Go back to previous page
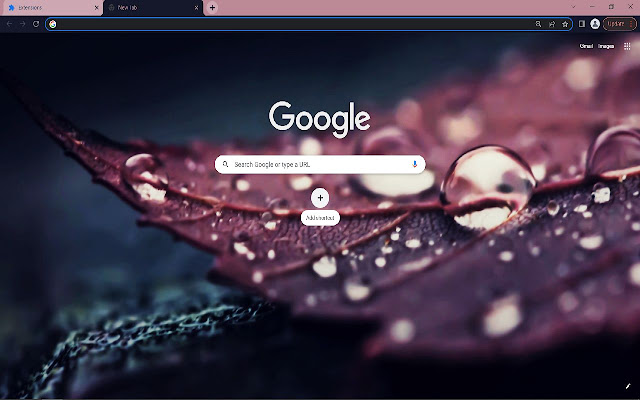The width and height of the screenshot is (640, 400). click(9, 24)
